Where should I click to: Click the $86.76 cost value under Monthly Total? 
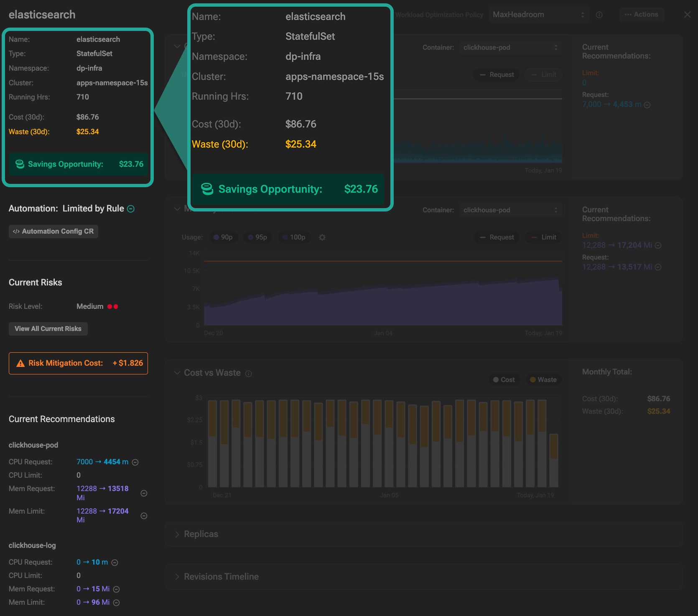click(659, 399)
